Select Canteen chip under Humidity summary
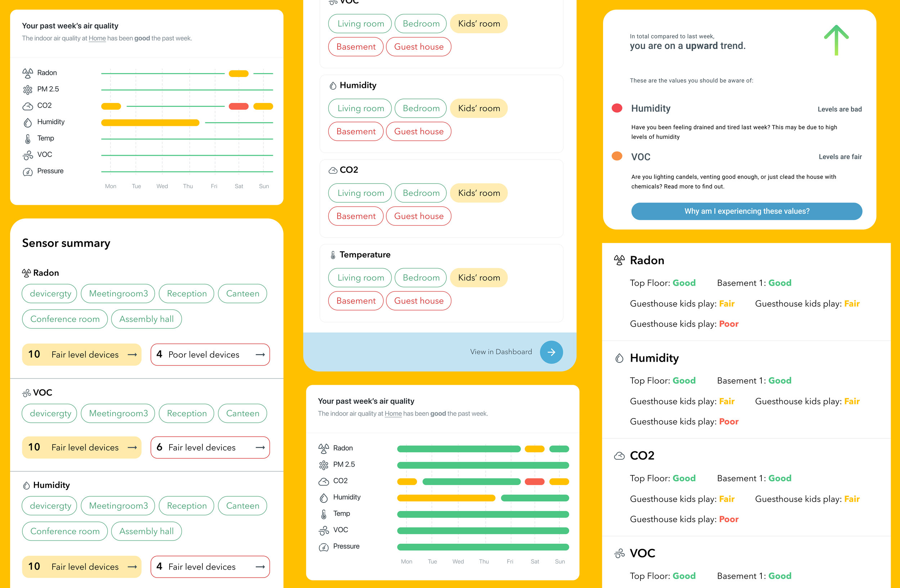Image resolution: width=900 pixels, height=588 pixels. click(242, 506)
